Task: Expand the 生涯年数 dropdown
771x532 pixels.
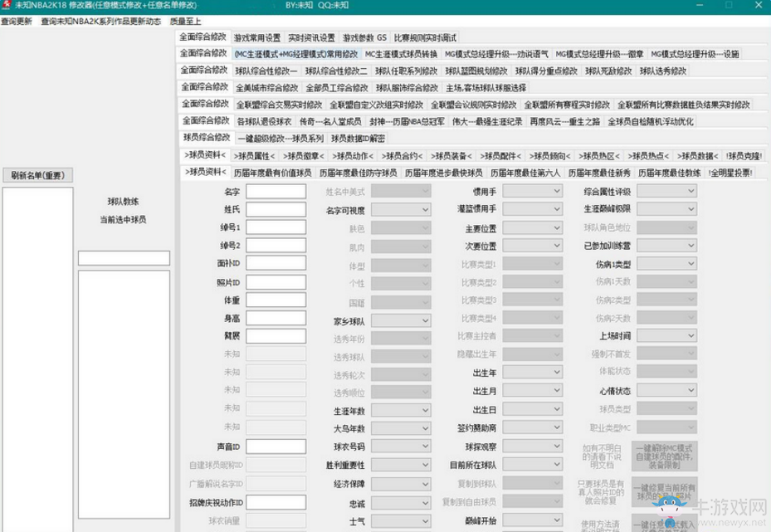Action: 401,410
